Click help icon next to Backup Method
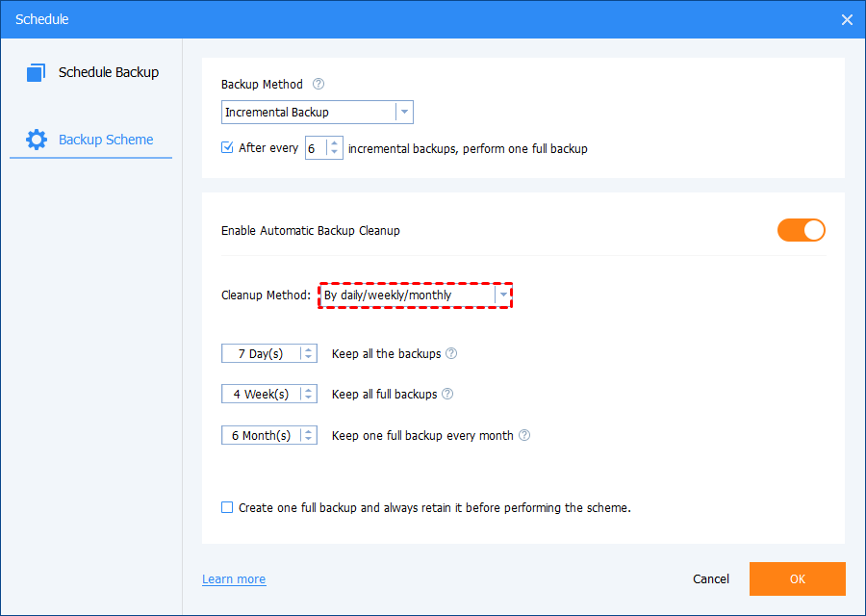The image size is (866, 616). [318, 85]
